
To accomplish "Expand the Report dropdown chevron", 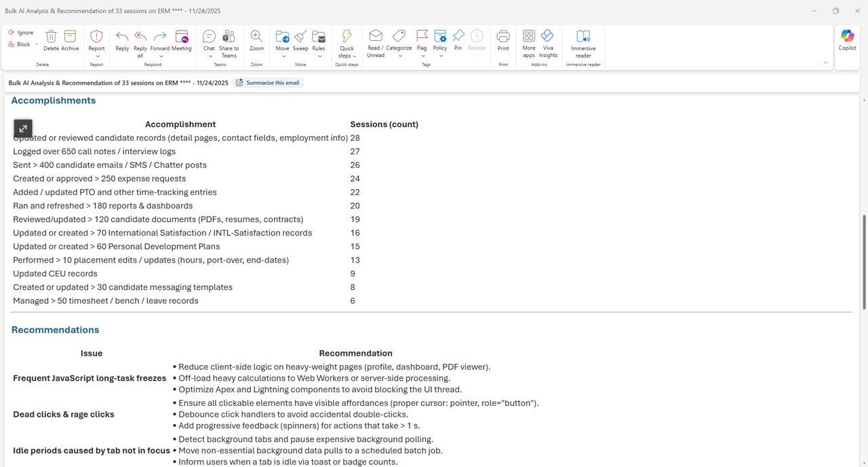I will click(96, 56).
